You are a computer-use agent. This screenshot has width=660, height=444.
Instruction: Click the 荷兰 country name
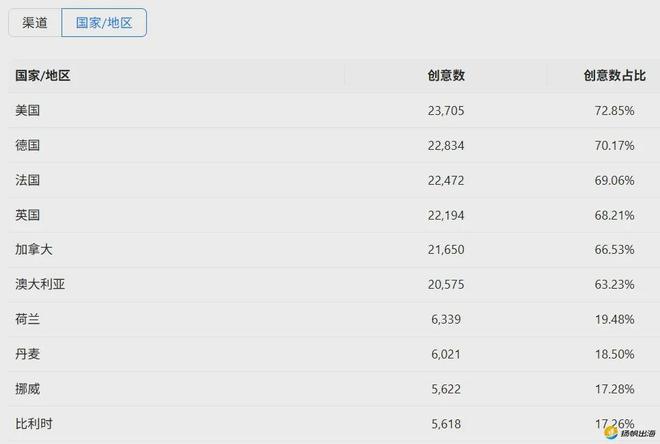pos(27,319)
